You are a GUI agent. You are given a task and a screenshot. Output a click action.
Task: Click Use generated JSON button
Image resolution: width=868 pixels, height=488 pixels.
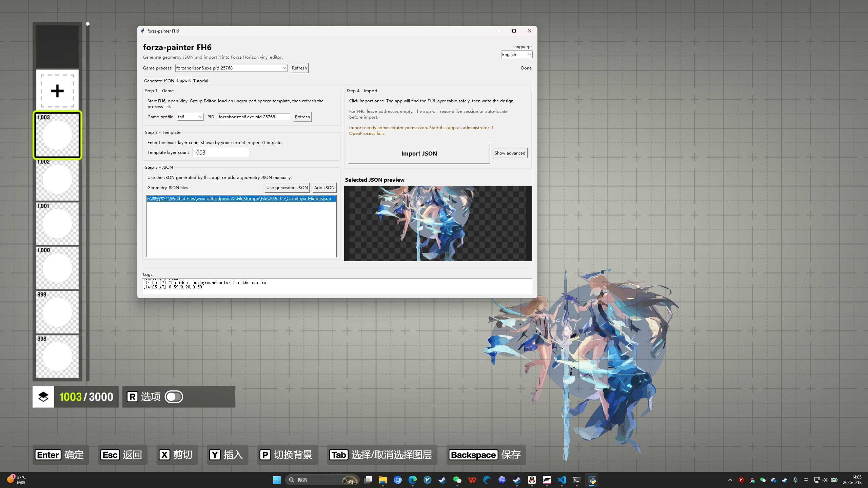(x=287, y=187)
